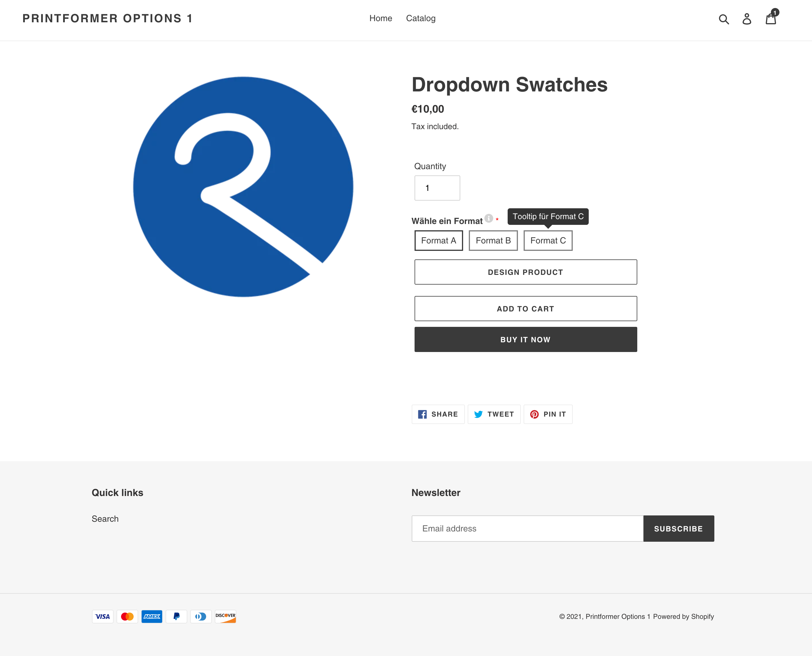This screenshot has height=656, width=812.
Task: Open the Search quick link in footer
Action: pos(105,519)
